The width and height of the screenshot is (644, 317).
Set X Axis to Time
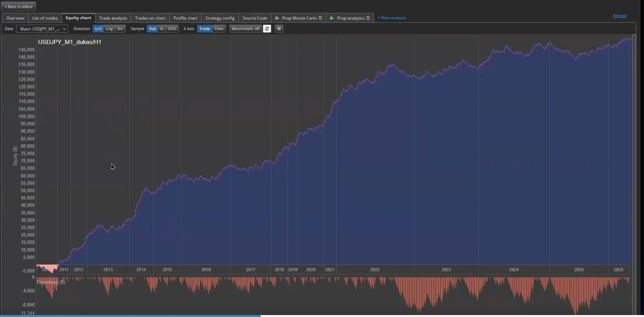(219, 29)
